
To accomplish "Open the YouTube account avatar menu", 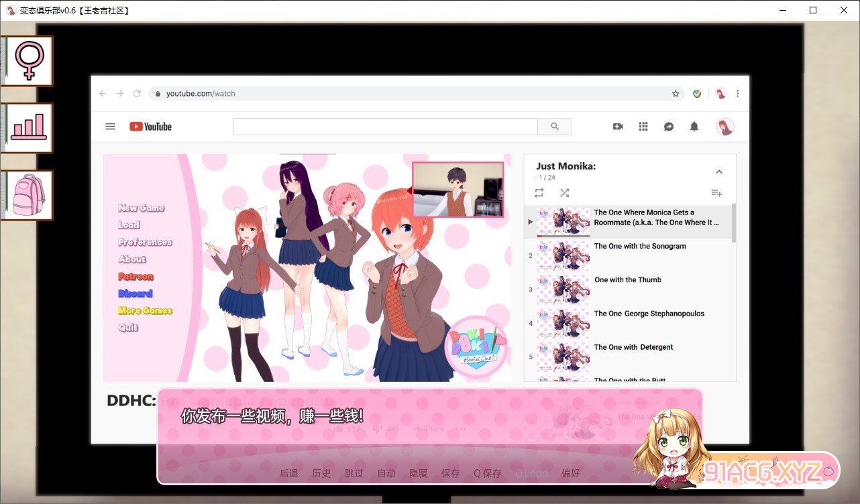I will coord(724,127).
